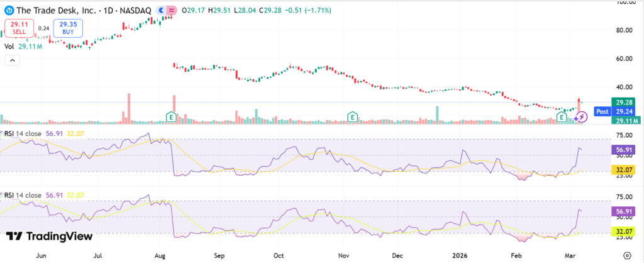Click The Trade Desk symbol logo icon
Viewport: 644px width, 263px height.
pos(9,11)
